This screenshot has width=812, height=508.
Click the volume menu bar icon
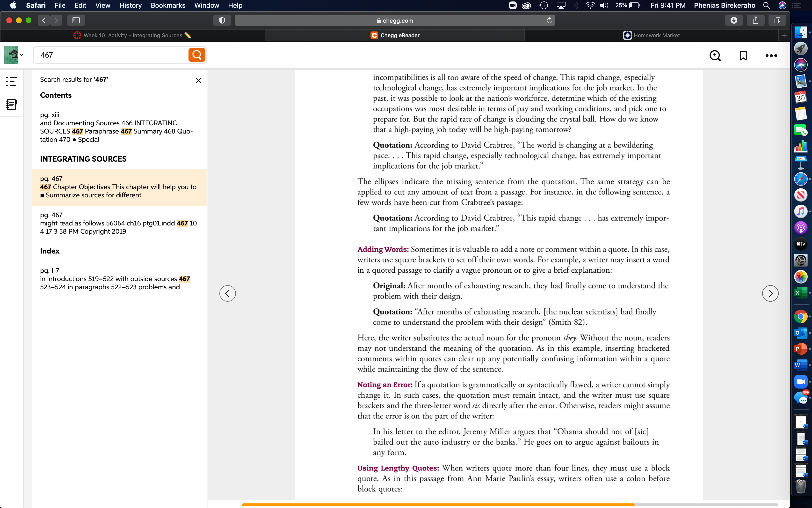[604, 5]
